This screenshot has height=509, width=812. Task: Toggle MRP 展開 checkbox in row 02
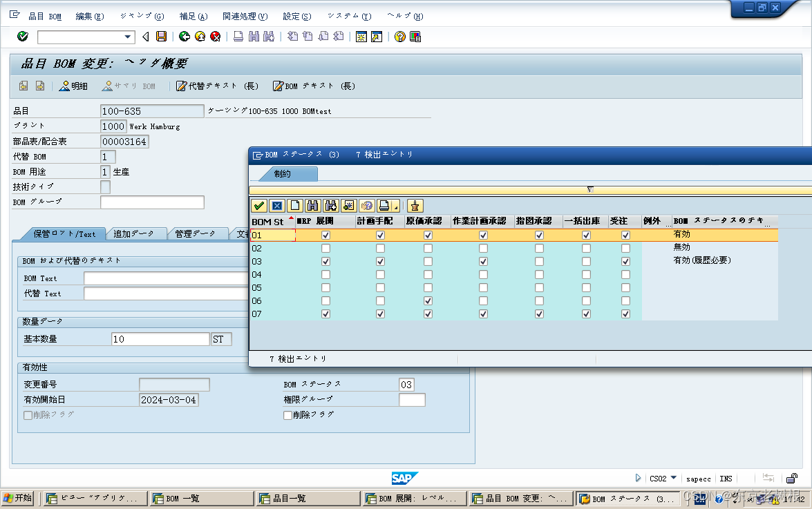click(325, 249)
